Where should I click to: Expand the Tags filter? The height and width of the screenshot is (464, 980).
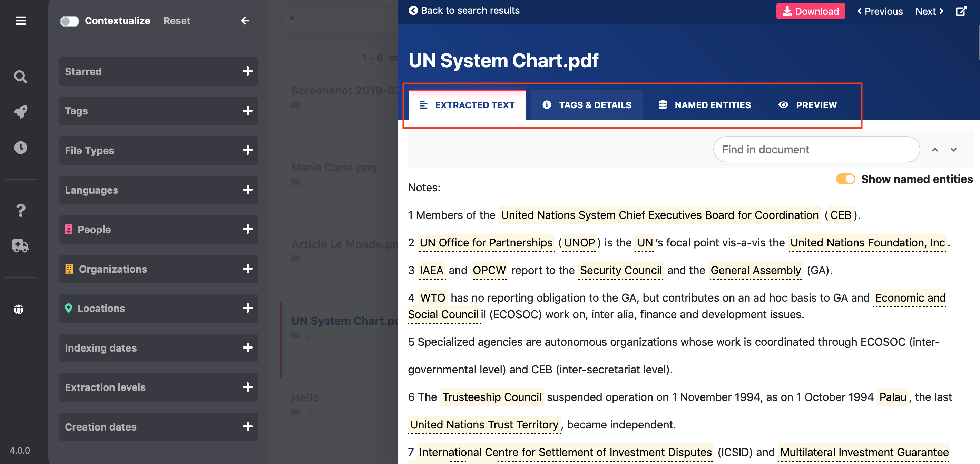[248, 111]
